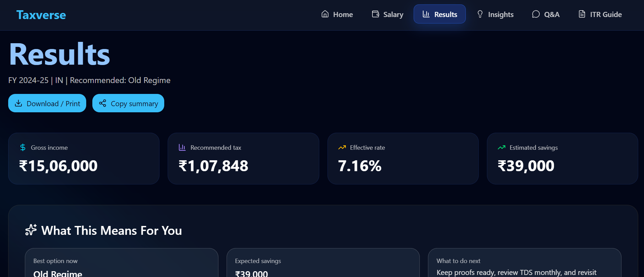Click the What to do next label
Screen dimensions: 644x277
(458, 261)
